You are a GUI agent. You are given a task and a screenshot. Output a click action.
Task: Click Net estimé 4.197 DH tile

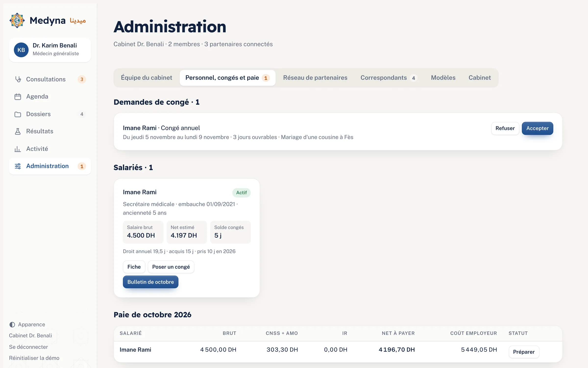[x=187, y=232]
